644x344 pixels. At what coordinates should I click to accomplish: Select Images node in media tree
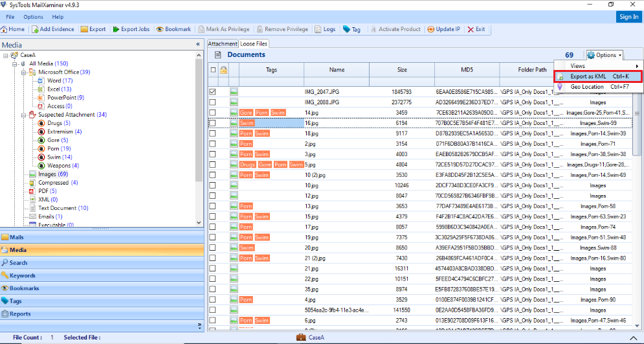click(49, 174)
